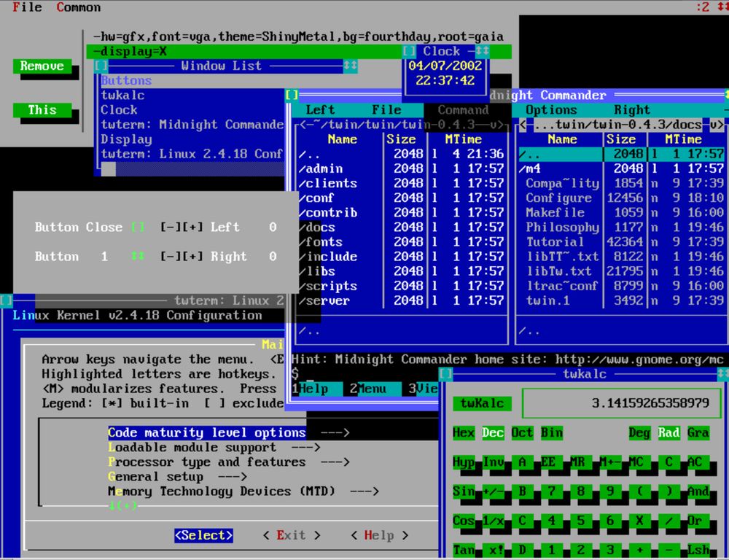The height and width of the screenshot is (560, 729).
Task: Switch twkalc angle unit to Gra
Action: coord(698,433)
